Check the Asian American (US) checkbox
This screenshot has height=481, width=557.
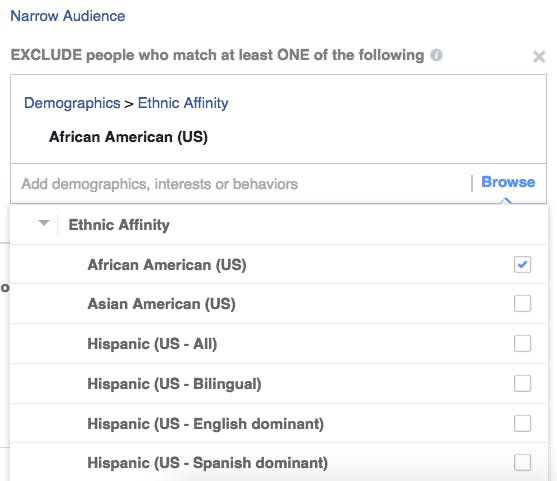click(522, 304)
